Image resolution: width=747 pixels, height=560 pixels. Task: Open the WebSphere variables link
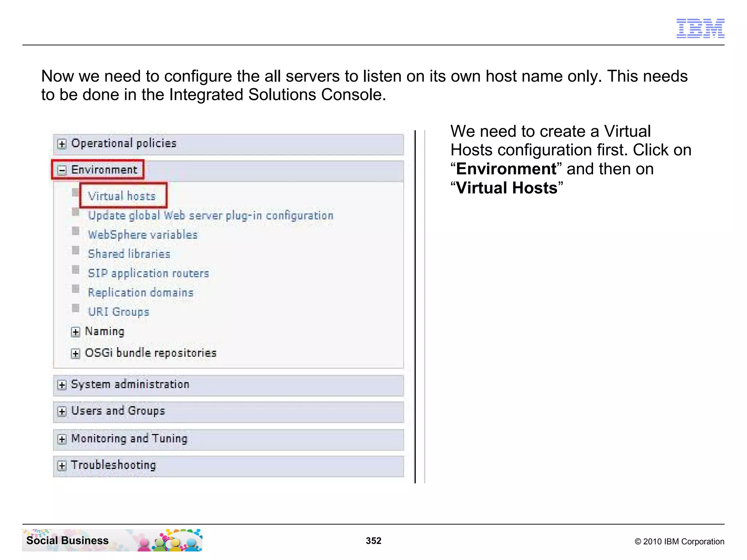(143, 235)
